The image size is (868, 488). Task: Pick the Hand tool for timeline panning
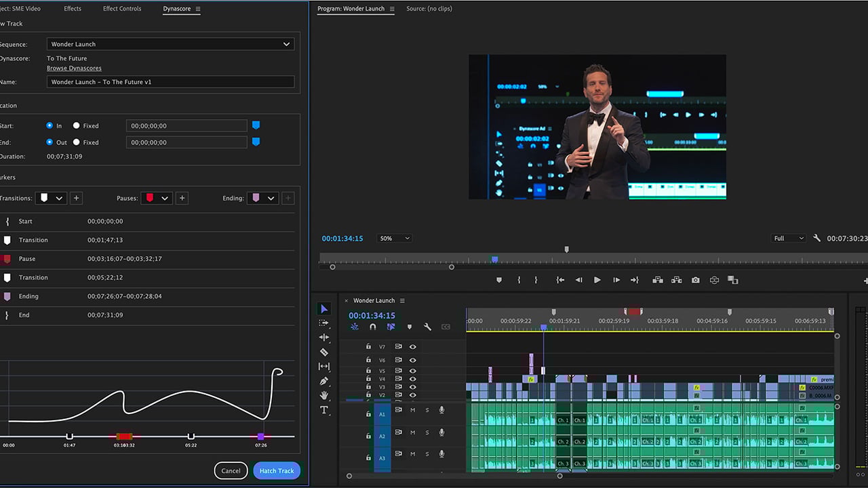coord(324,395)
